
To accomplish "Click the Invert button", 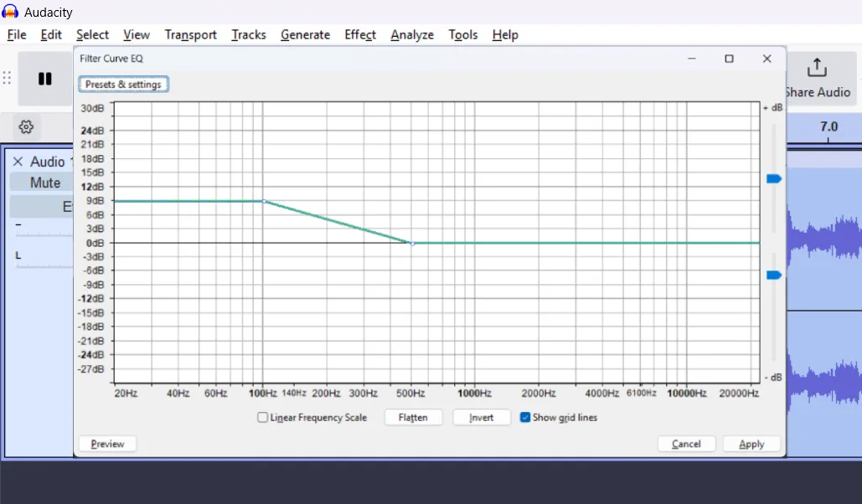I will (x=482, y=418).
